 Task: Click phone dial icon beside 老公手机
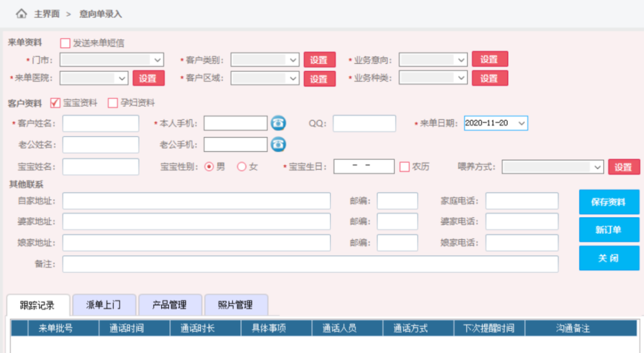click(278, 144)
